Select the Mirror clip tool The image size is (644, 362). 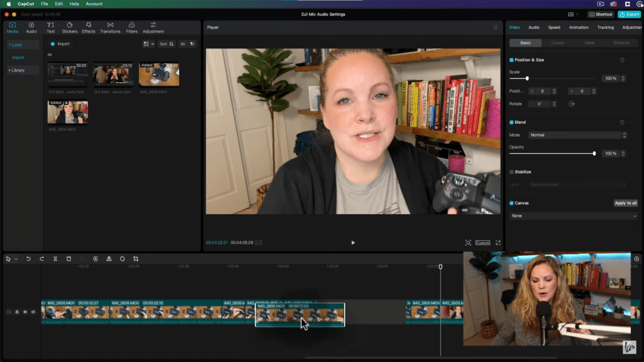pos(109,259)
